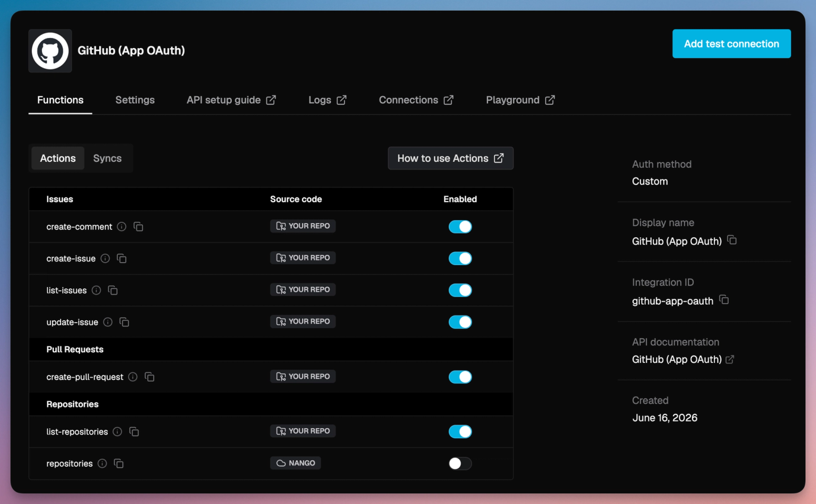Switch to the Syncs sub-tab
Image resolution: width=816 pixels, height=504 pixels.
(107, 158)
